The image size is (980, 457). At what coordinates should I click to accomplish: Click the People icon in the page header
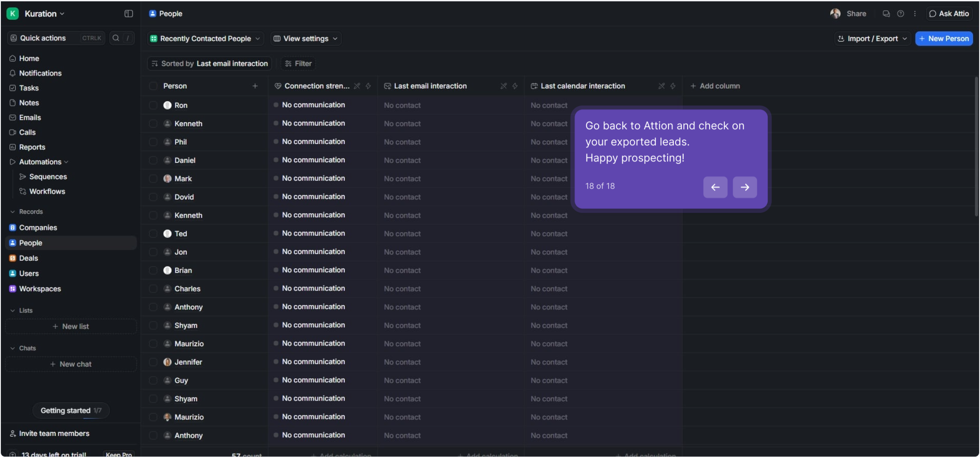pyautogui.click(x=152, y=13)
